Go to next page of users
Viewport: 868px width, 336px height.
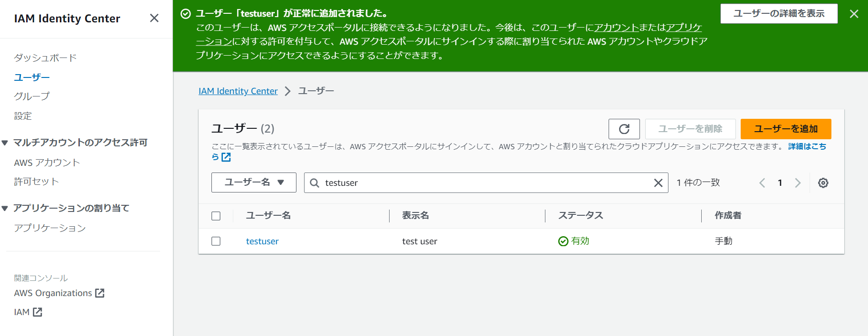click(798, 183)
